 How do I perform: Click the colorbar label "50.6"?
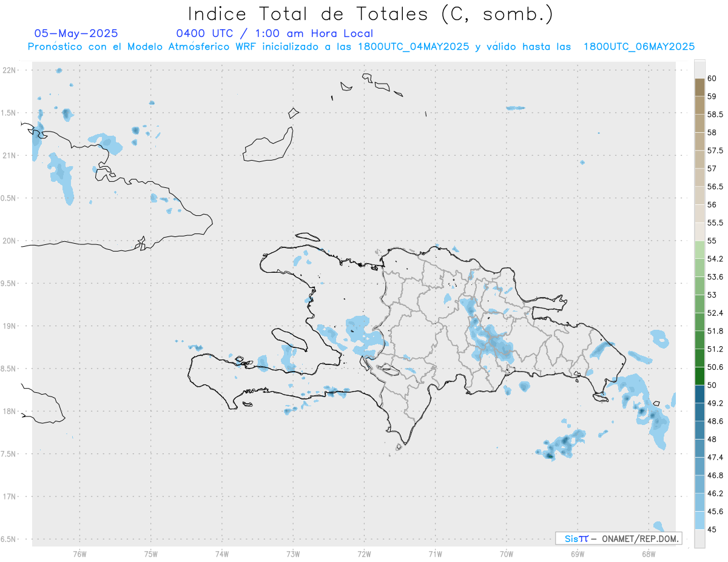click(715, 367)
